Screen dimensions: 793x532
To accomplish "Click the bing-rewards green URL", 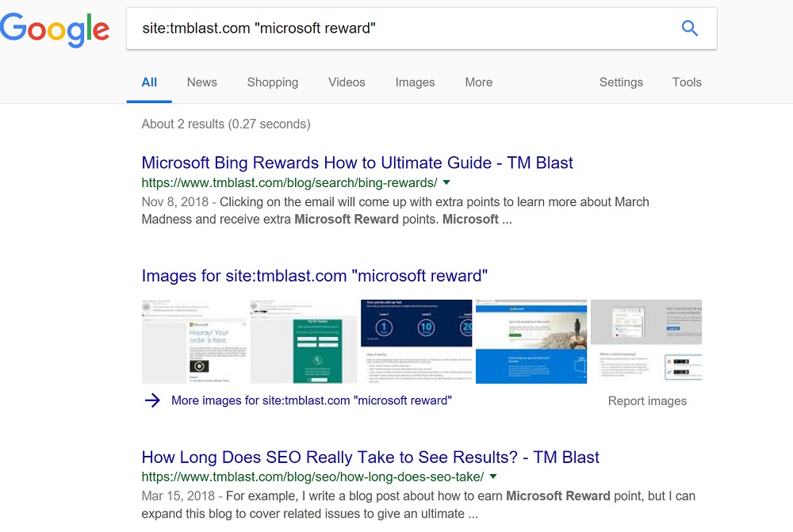I will tap(289, 182).
